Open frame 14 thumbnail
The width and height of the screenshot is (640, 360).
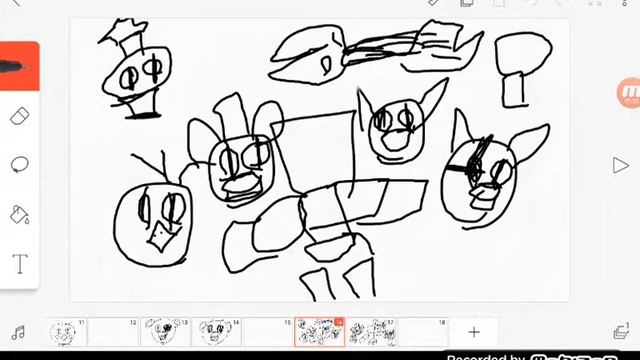(216, 332)
